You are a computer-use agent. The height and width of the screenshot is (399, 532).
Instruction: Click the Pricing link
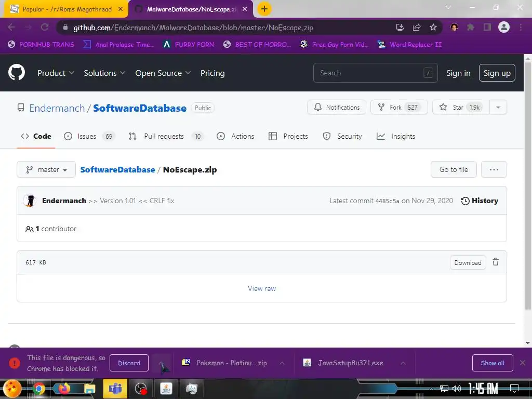click(x=212, y=73)
